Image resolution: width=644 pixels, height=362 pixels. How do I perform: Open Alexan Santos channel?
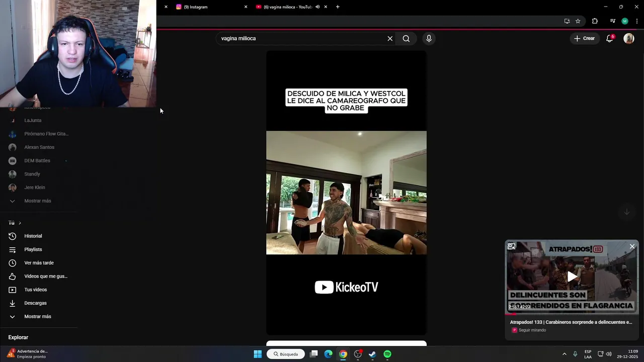(x=39, y=147)
